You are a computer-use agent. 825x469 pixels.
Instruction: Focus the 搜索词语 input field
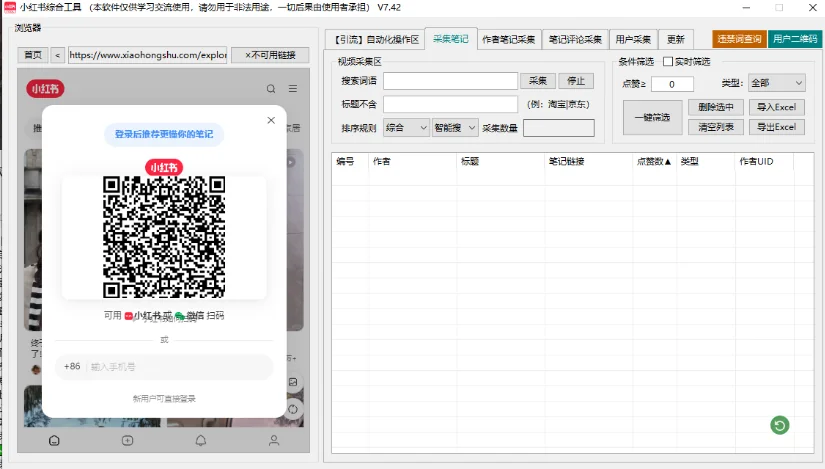click(450, 81)
